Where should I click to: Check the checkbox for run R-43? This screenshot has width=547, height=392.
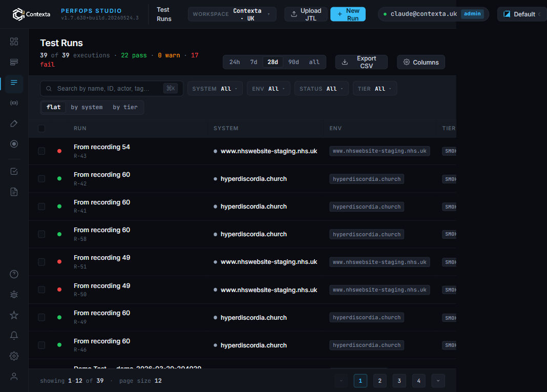[41, 151]
